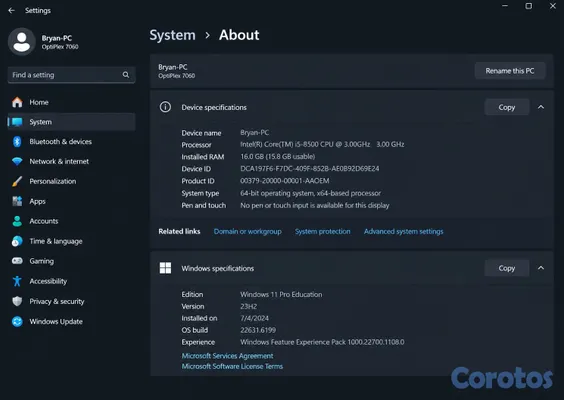Image resolution: width=564 pixels, height=400 pixels.
Task: Open Microsoft Services Agreement link
Action: click(x=227, y=356)
